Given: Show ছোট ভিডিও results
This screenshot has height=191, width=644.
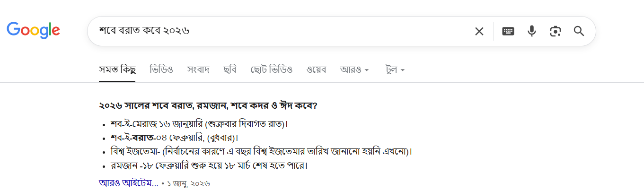Looking at the screenshot, I should point(271,70).
